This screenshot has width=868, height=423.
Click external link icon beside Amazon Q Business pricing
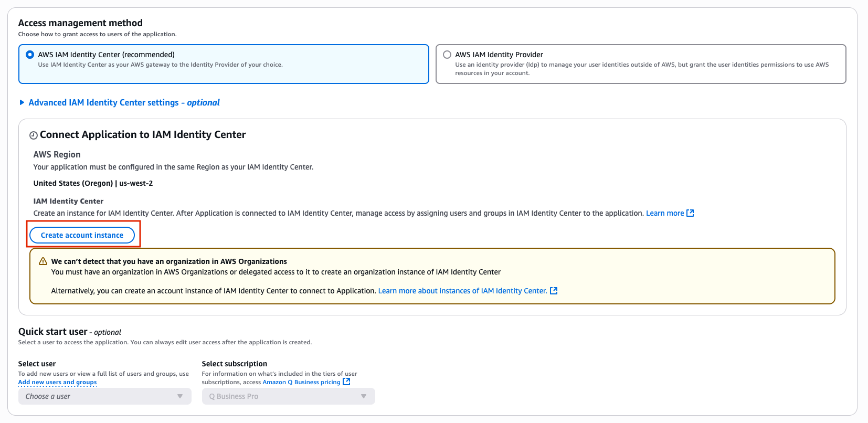coord(346,382)
